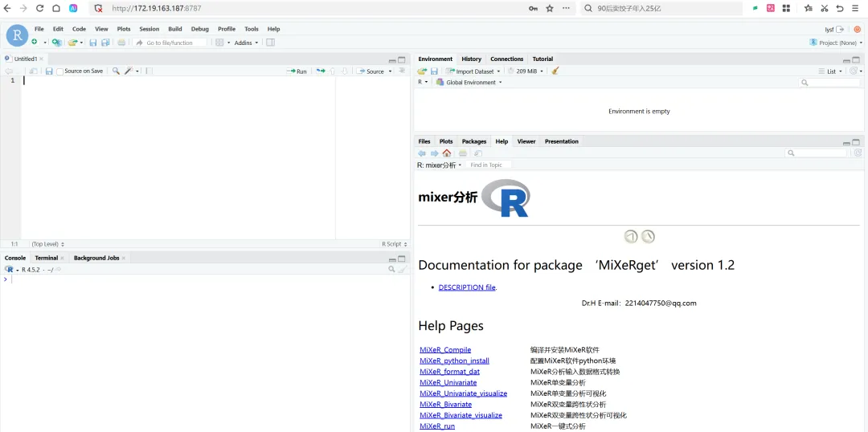Open the R: mixer分析 topic dropdown
This screenshot has width=868, height=432.
[440, 165]
